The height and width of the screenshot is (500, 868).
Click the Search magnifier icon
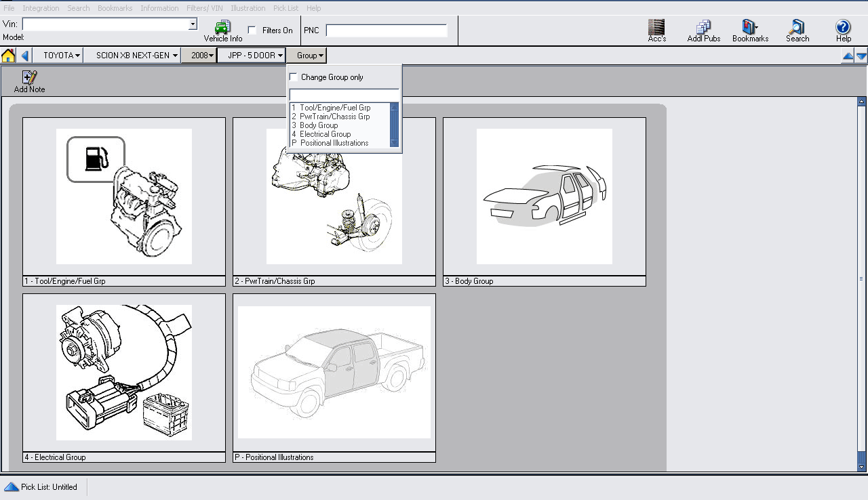(x=797, y=27)
